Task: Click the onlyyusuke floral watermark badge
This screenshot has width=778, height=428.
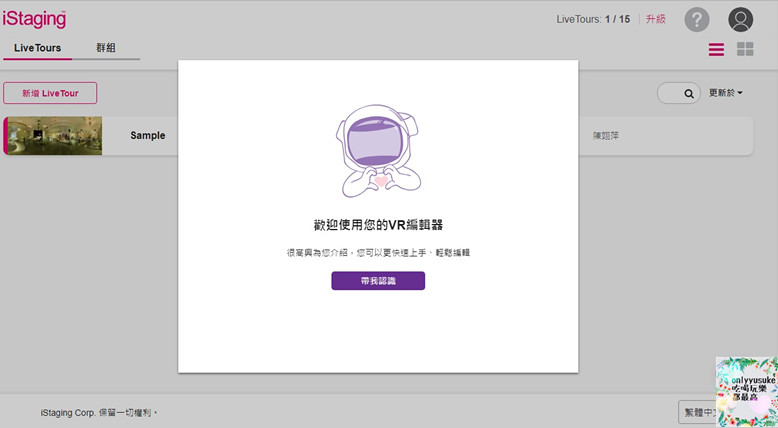Action: pyautogui.click(x=746, y=392)
